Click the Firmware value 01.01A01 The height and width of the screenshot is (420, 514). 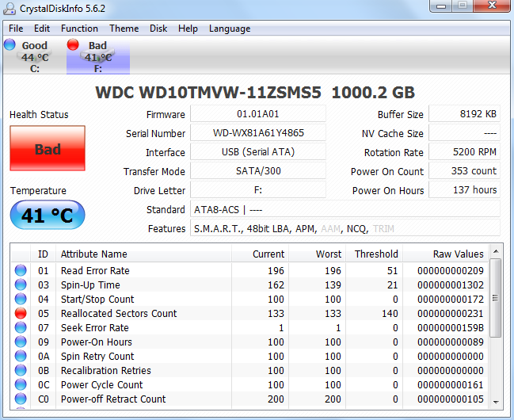click(x=258, y=114)
